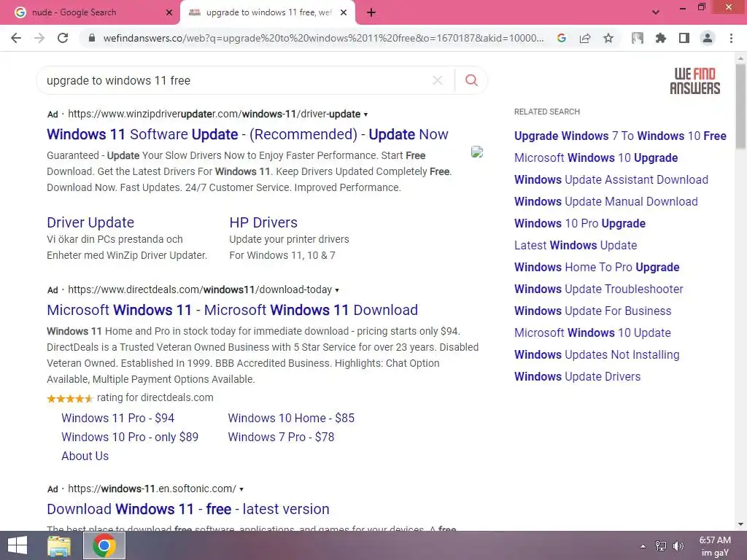The height and width of the screenshot is (560, 747).
Task: Open 'Microsoft Windows 11 Download' ad headline
Action: pos(233,310)
